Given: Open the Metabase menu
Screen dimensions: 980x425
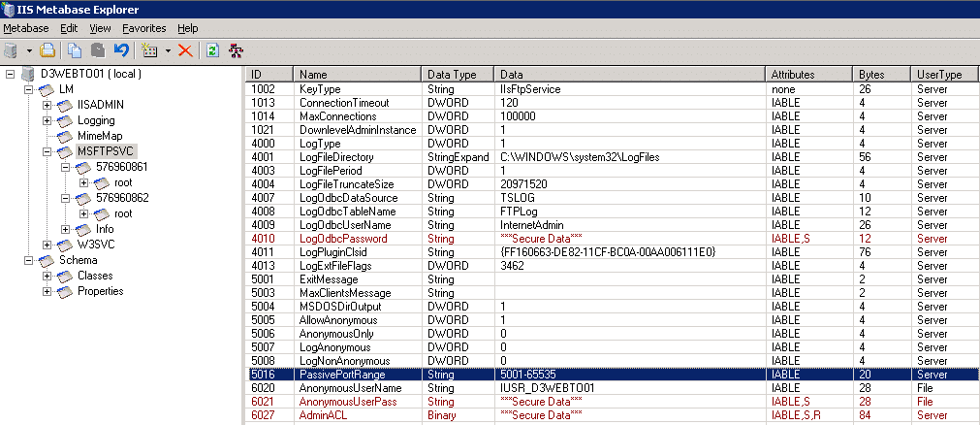Looking at the screenshot, I should 25,28.
